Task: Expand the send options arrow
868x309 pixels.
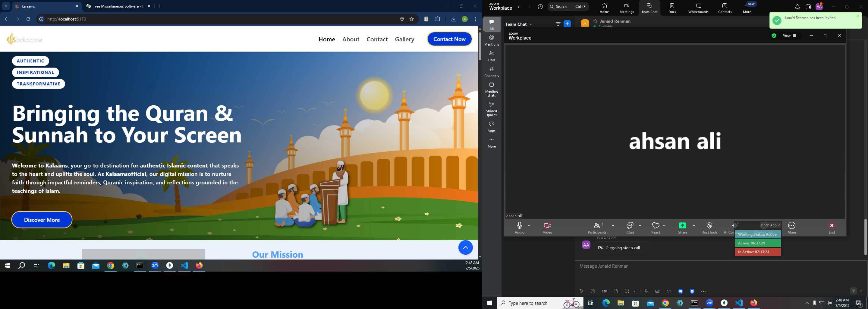Action: [861, 291]
